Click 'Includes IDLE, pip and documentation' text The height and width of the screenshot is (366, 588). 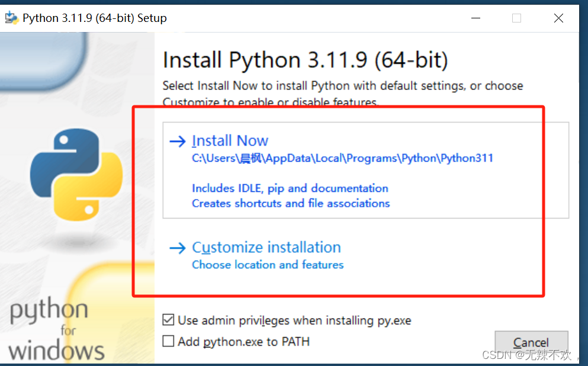[x=290, y=188]
